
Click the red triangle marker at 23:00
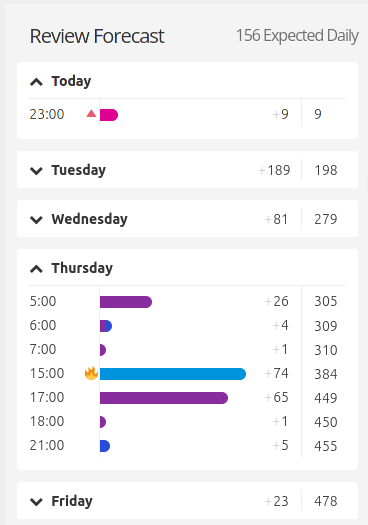pos(91,114)
